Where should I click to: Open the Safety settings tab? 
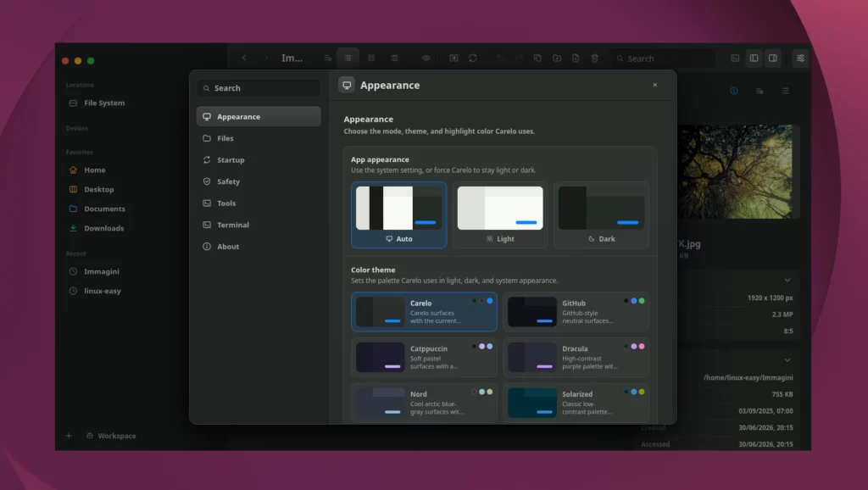[259, 181]
